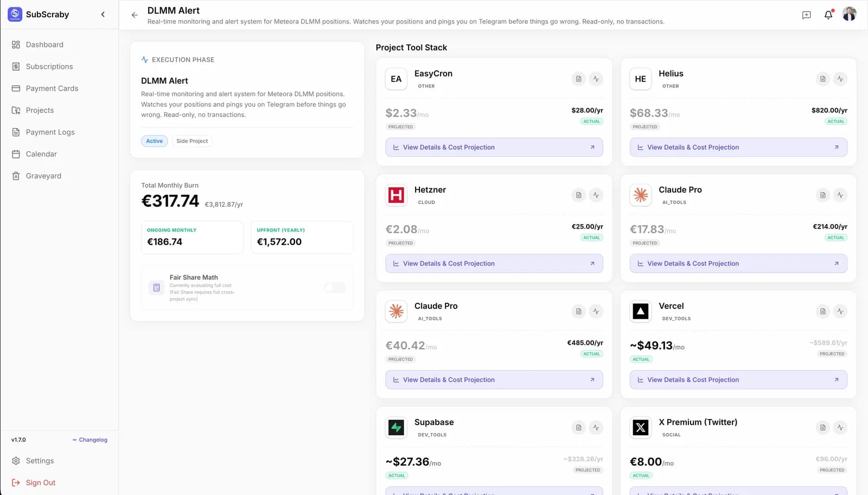Screen dimensions: 868x495
Task: Click the Hetzner red logo
Action: pyautogui.click(x=396, y=195)
